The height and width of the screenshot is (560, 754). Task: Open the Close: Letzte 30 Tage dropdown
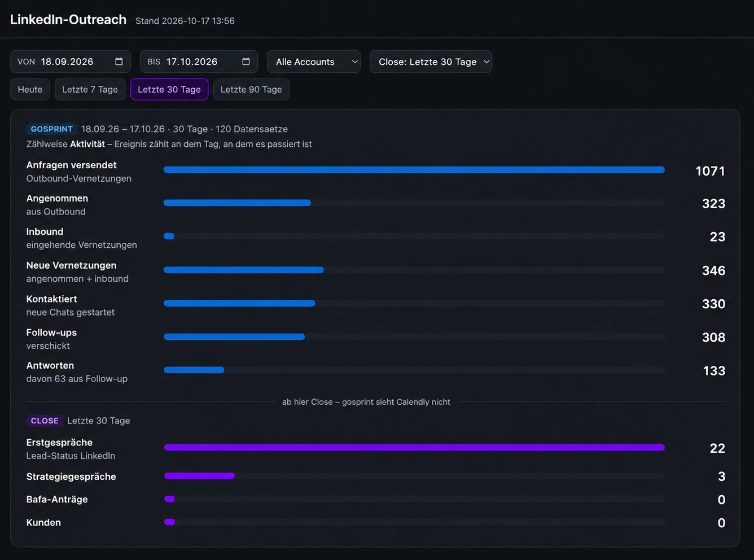pyautogui.click(x=431, y=62)
